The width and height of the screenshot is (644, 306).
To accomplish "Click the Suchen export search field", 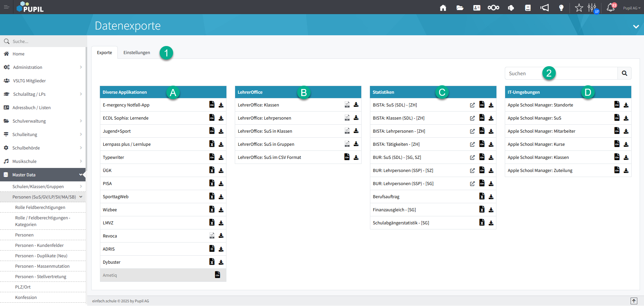I will (x=561, y=73).
